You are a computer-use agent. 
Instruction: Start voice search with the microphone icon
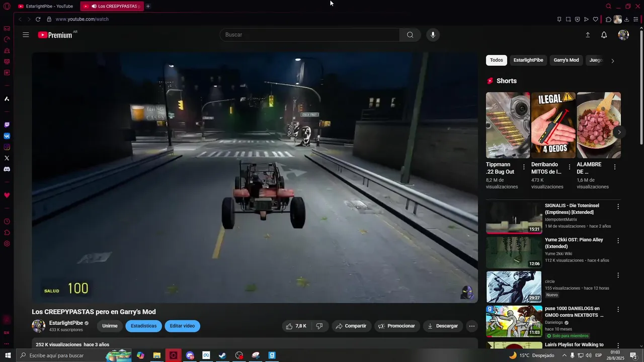pyautogui.click(x=433, y=35)
